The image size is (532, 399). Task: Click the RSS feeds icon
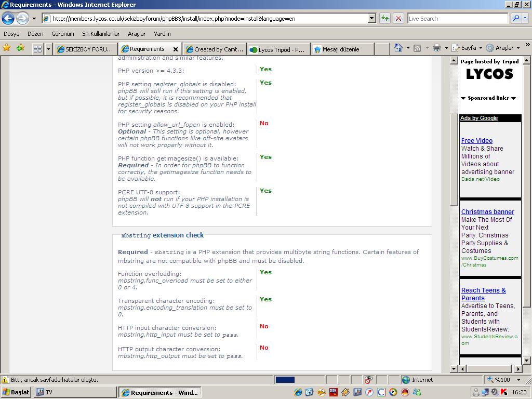click(417, 48)
